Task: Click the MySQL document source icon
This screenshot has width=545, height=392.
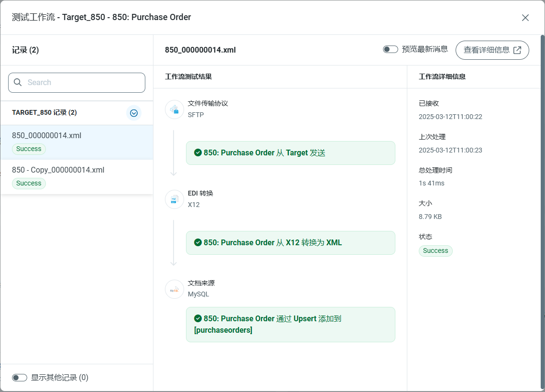Action: tap(174, 289)
